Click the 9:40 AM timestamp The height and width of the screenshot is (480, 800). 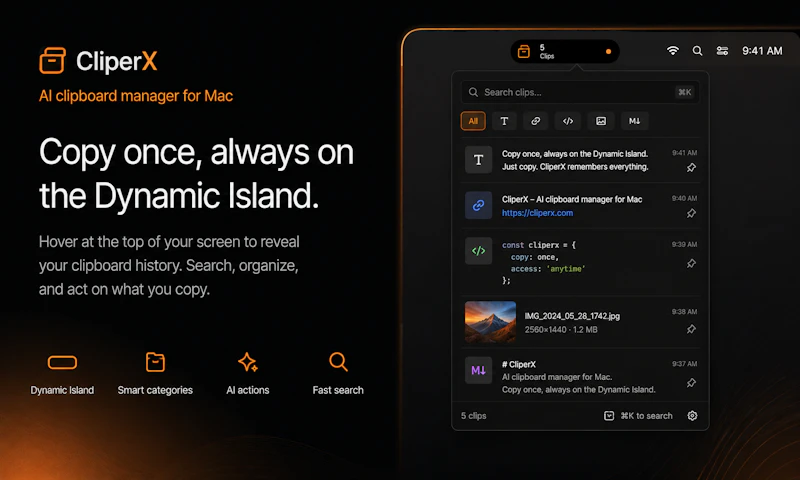pos(684,198)
